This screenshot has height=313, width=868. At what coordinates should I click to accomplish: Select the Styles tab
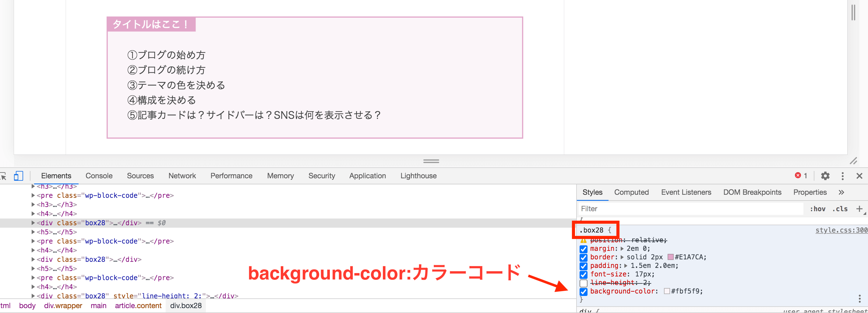point(592,192)
